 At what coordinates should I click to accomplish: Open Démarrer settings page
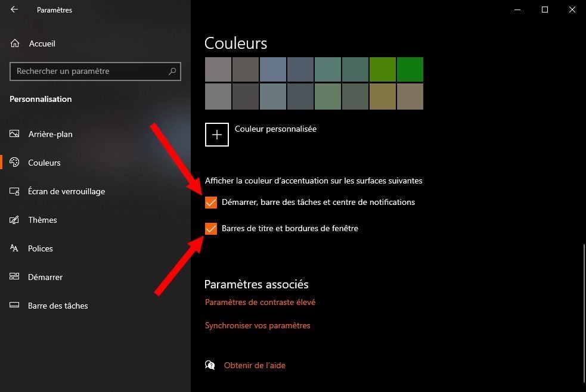coord(45,277)
